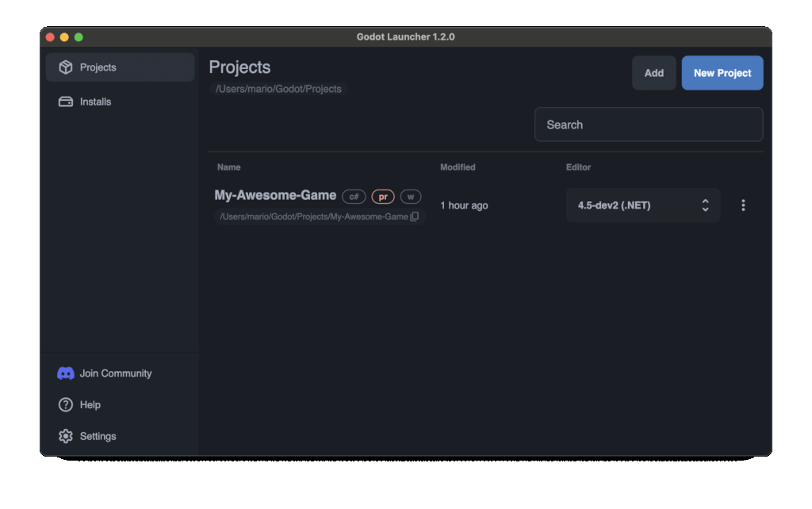Click the Editor column header
The width and height of the screenshot is (812, 509).
click(x=578, y=167)
